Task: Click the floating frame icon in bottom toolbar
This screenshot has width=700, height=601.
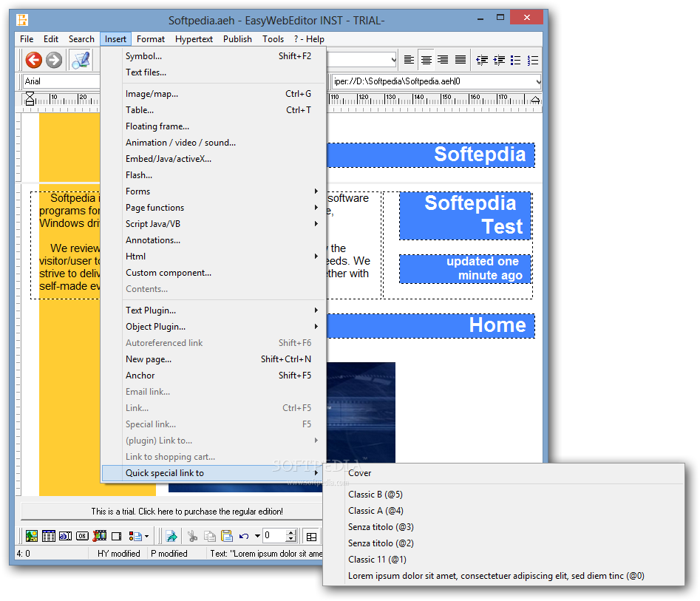Action: tap(117, 536)
